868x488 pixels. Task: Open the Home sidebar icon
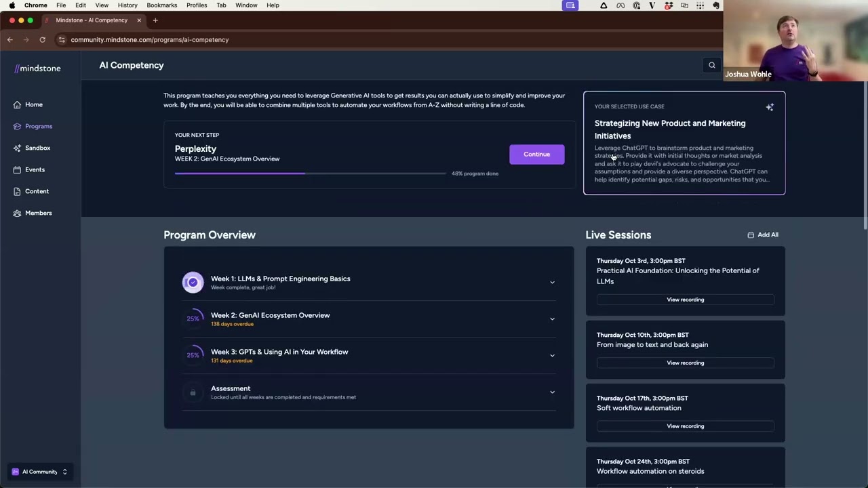pos(17,104)
